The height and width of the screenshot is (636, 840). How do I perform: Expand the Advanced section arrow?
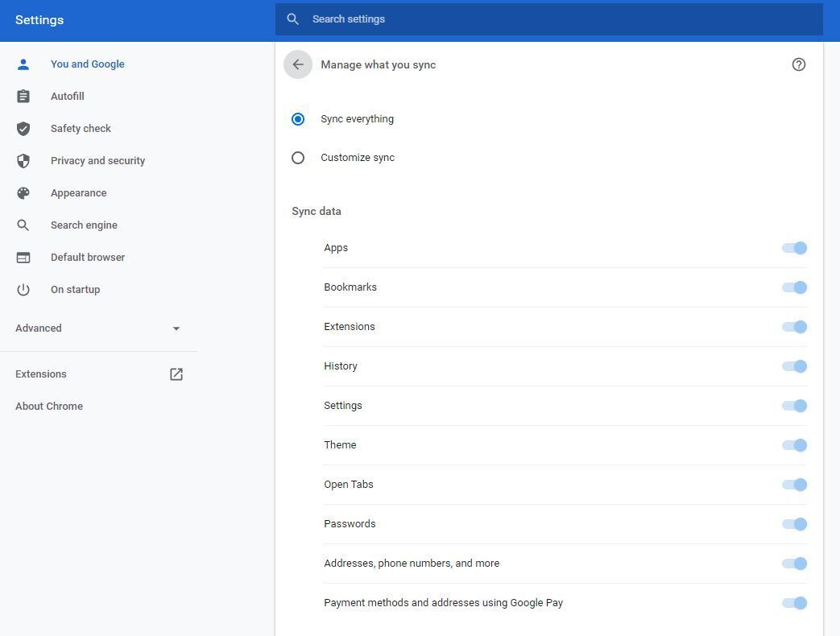click(x=176, y=328)
